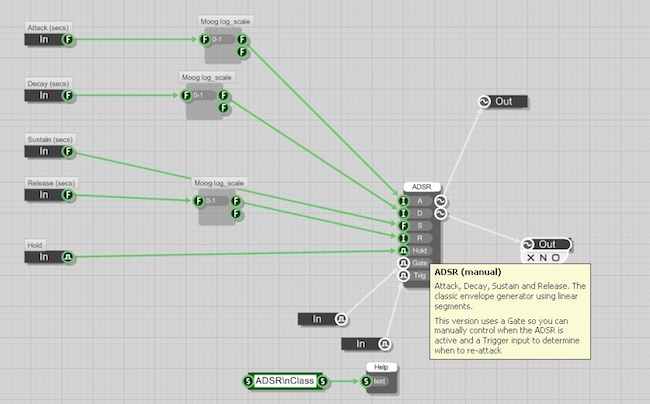This screenshot has width=650, height=404.
Task: Click the ADSR Sustain float input connector
Action: pyautogui.click(x=403, y=225)
